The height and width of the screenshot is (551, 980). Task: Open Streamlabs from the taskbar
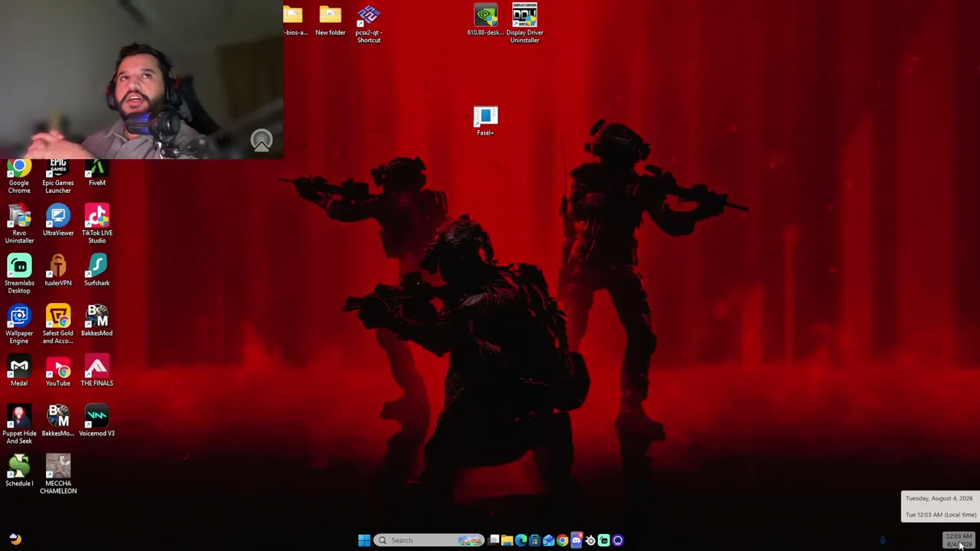603,540
